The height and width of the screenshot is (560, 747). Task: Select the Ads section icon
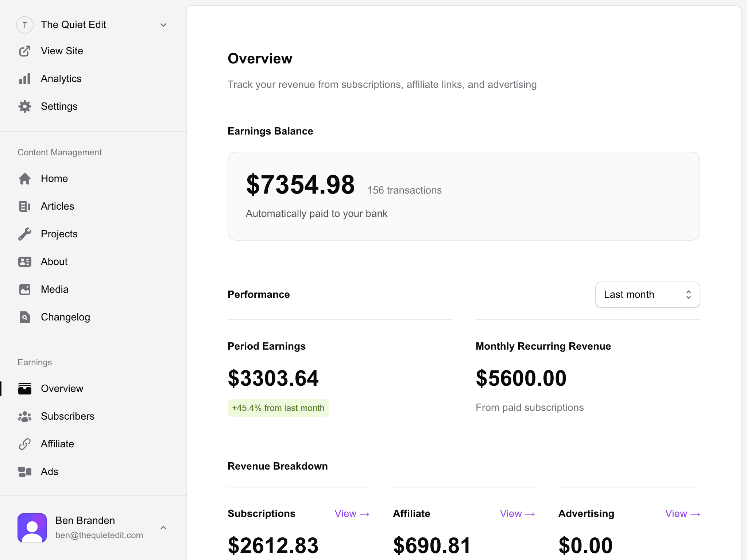(25, 471)
